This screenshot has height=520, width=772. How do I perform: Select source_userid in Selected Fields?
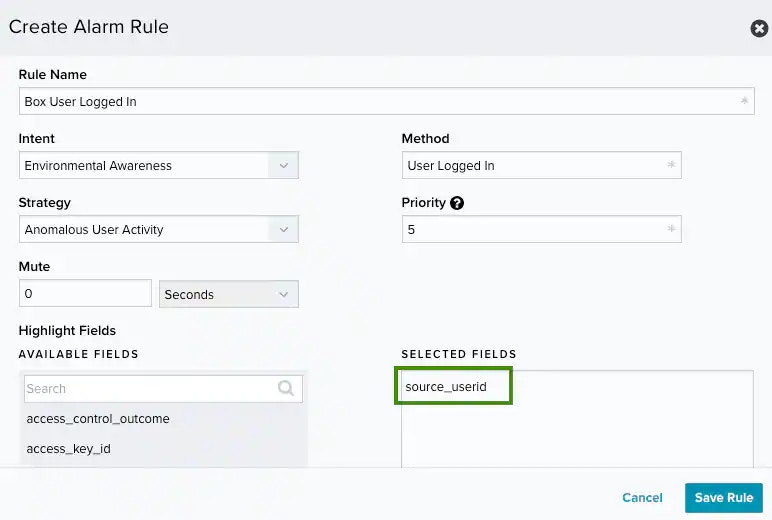point(446,386)
